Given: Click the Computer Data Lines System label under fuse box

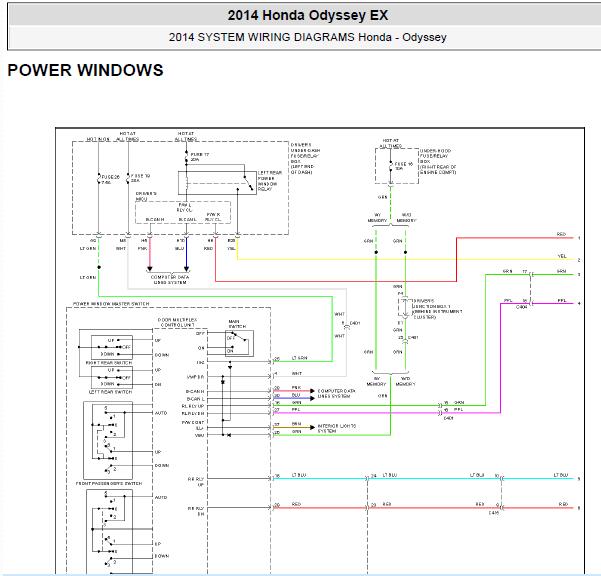Looking at the screenshot, I should tap(170, 279).
